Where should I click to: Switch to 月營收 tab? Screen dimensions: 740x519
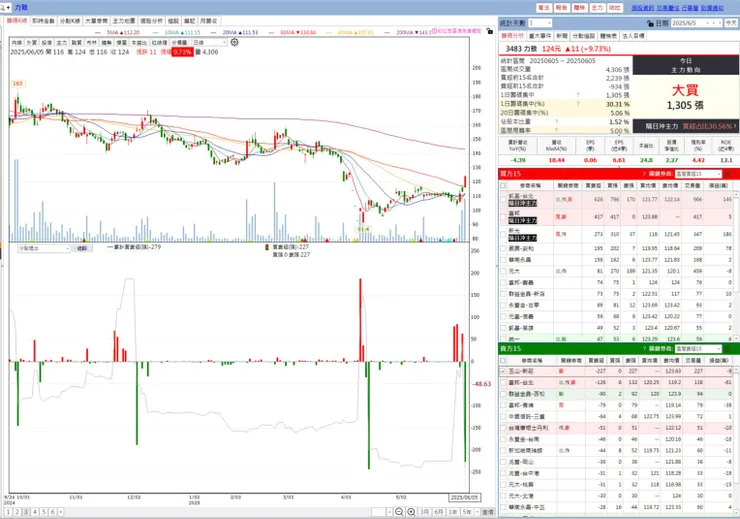pos(208,21)
